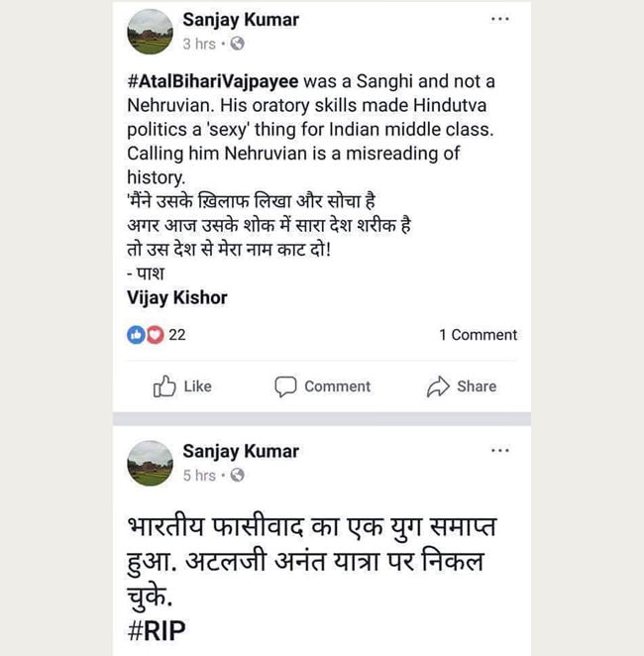
Task: Share the post using the Share arrow
Action: 462,386
